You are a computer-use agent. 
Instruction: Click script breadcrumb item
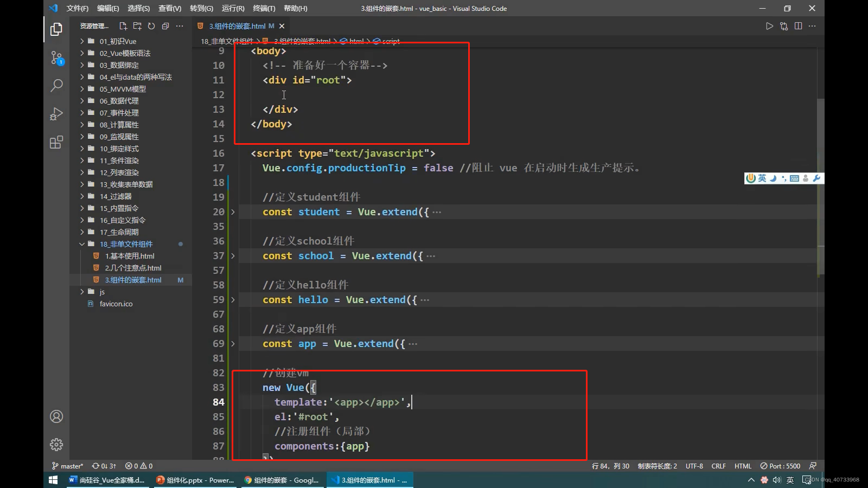point(391,41)
